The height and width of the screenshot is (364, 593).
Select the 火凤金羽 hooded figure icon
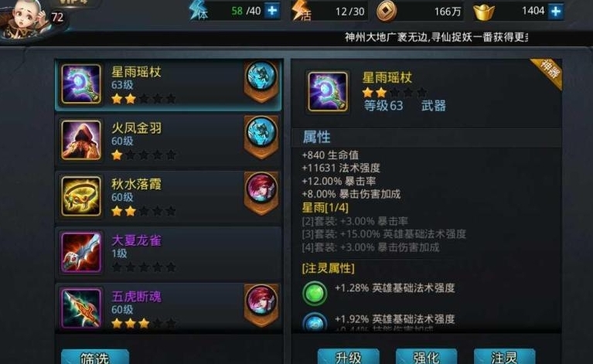[x=81, y=140]
